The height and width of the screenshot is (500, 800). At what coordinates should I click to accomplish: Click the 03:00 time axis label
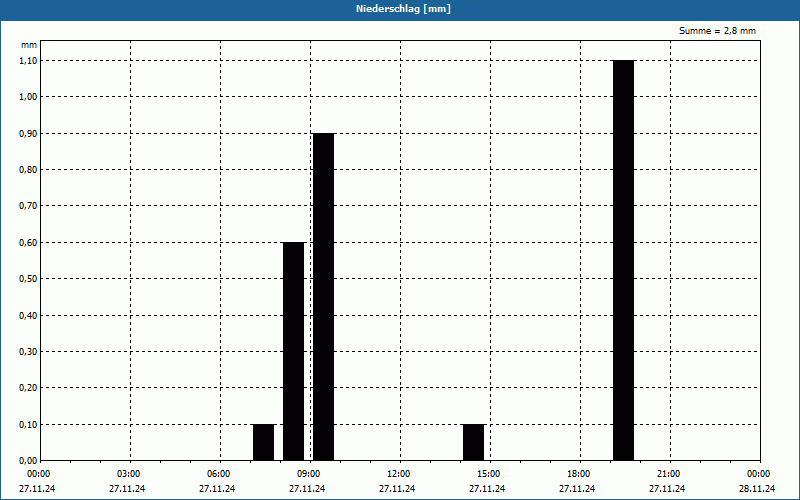tap(128, 474)
